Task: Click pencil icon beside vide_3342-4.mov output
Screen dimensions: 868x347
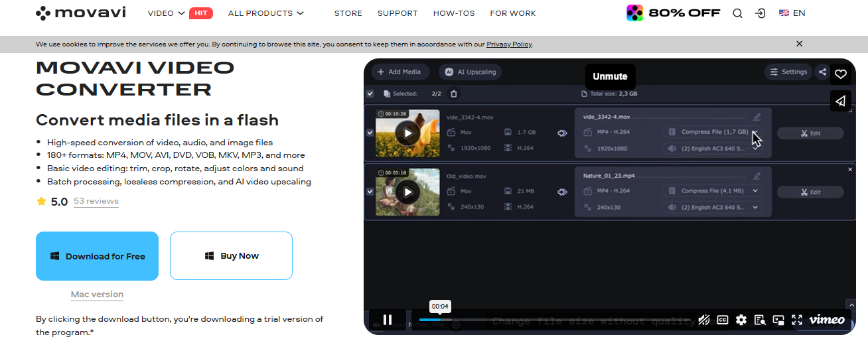Action: coord(757,117)
